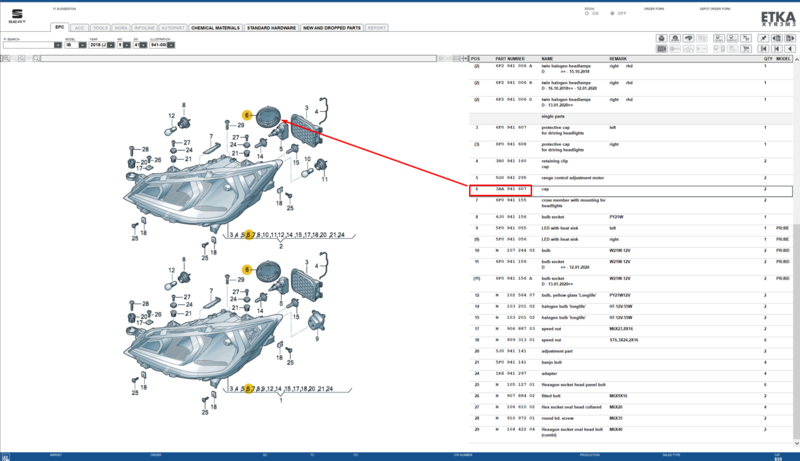Select the 'banjo bolt' row

point(631,363)
